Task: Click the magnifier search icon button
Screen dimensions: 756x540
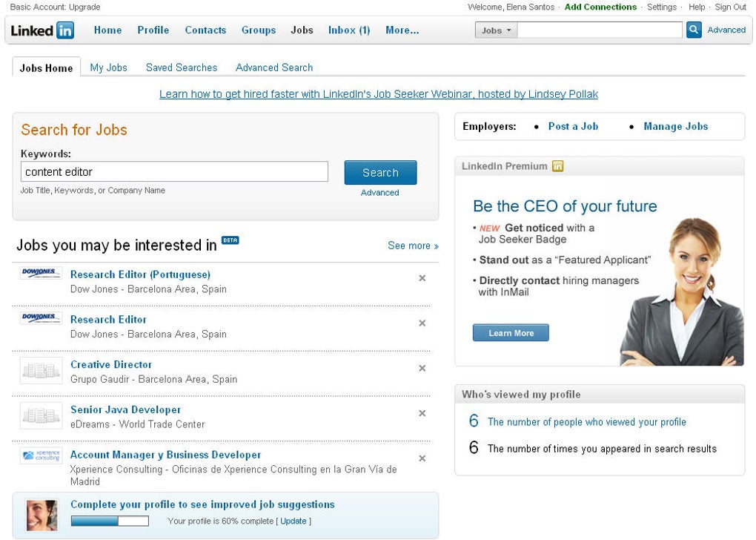Action: click(694, 30)
